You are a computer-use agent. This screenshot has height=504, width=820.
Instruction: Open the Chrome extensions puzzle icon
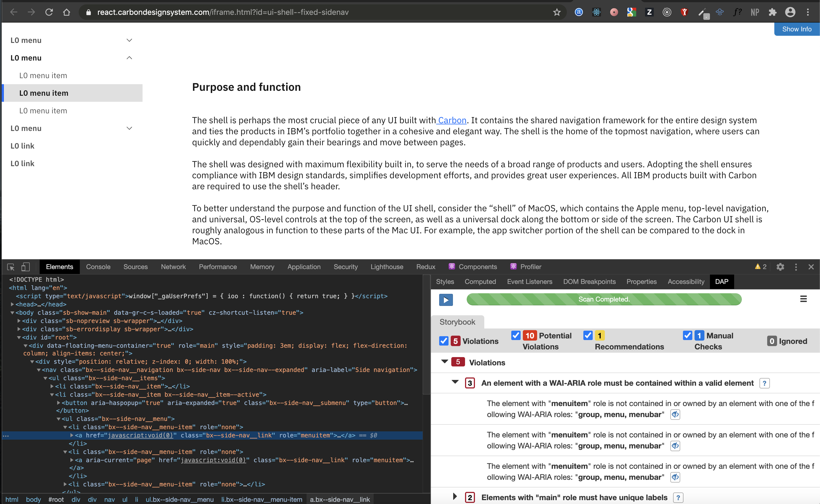pyautogui.click(x=772, y=12)
